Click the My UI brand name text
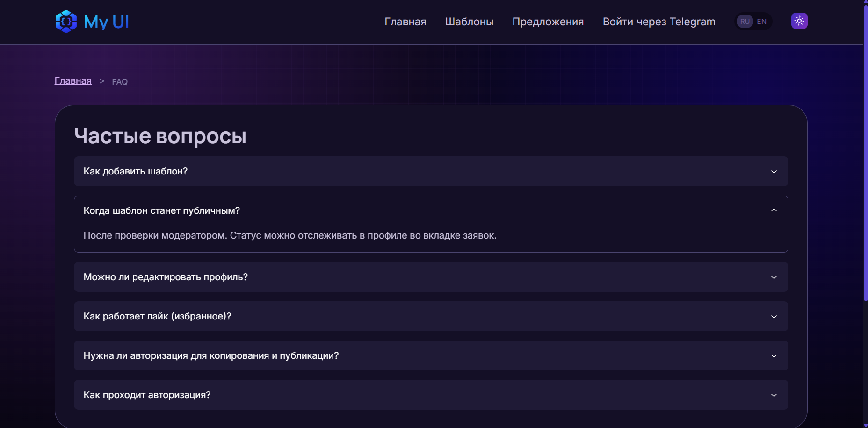The width and height of the screenshot is (868, 428). (x=106, y=22)
